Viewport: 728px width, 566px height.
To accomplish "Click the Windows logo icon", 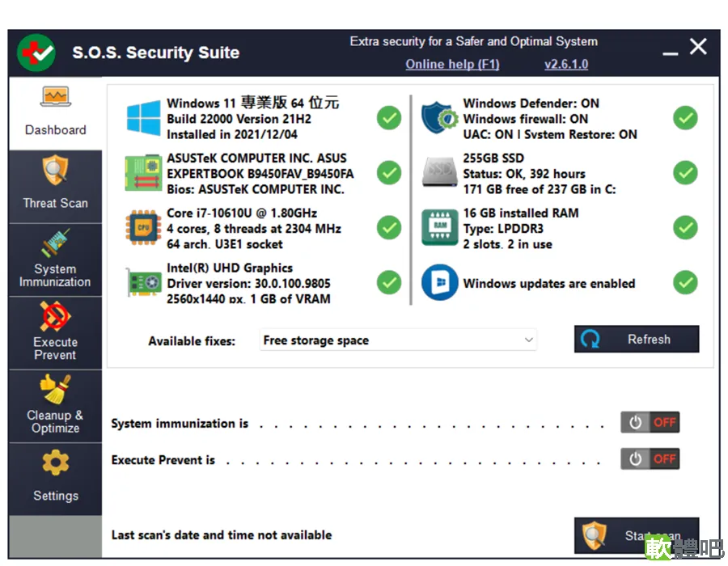I will [x=143, y=118].
